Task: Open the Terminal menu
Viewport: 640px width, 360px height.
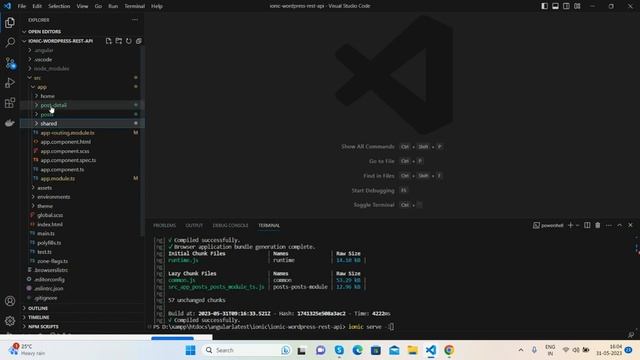Action: 134,6
